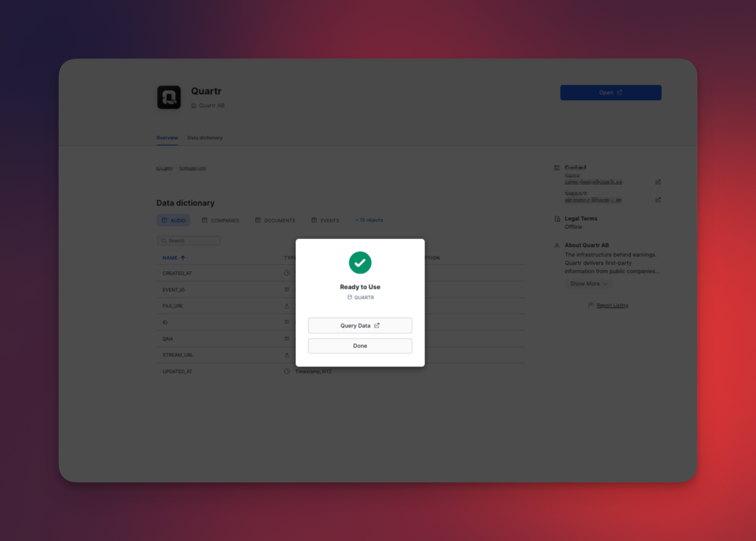Click the timestamp icon beside CREATED_AT

pyautogui.click(x=287, y=273)
